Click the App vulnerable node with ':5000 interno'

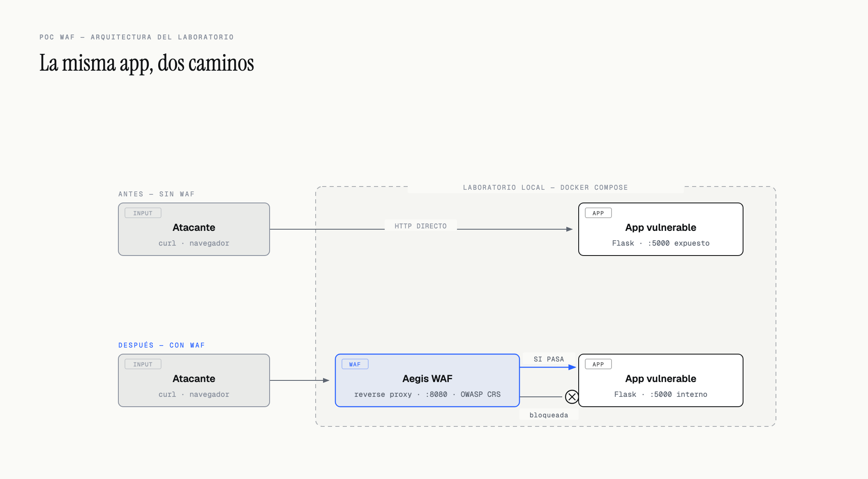[661, 380]
